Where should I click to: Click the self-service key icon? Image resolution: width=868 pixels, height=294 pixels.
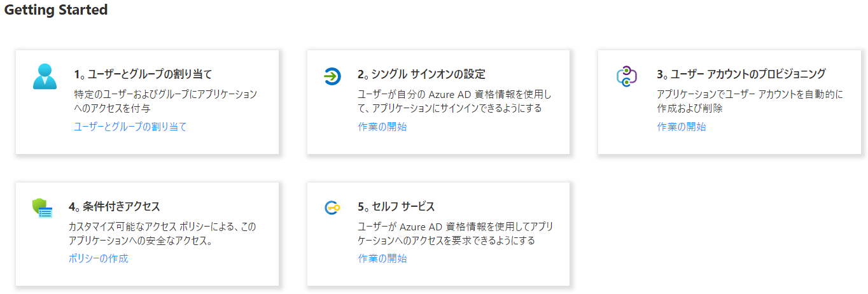click(332, 207)
